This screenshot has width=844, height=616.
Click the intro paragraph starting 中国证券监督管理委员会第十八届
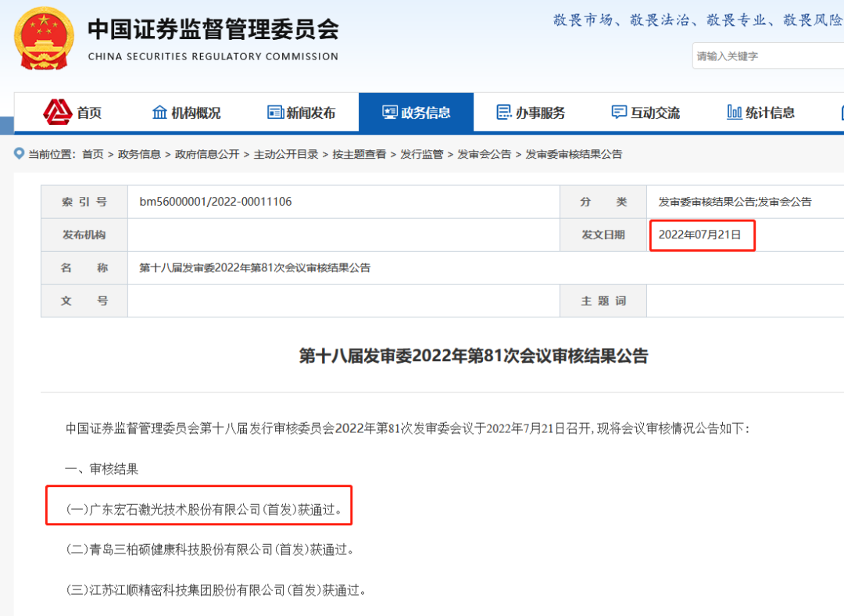pyautogui.click(x=407, y=428)
